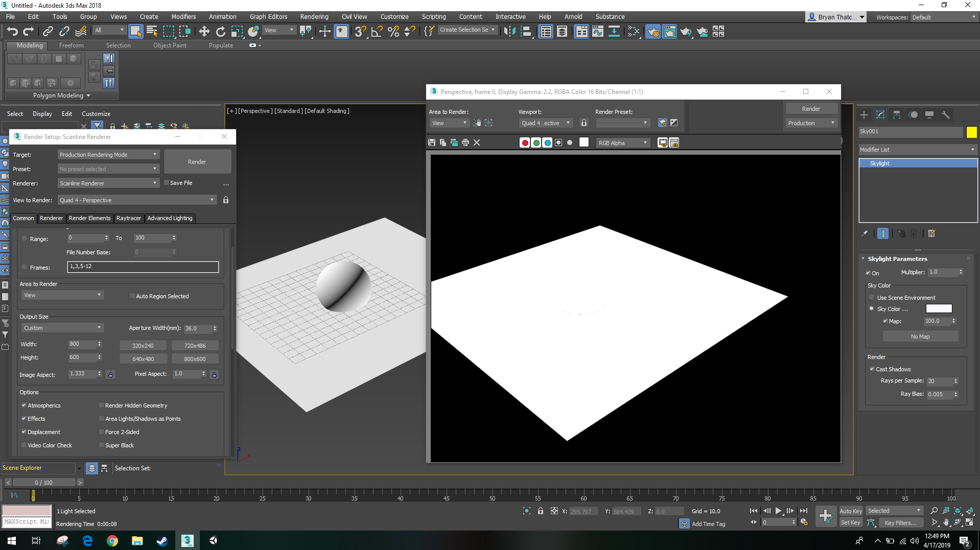
Task: Click the Save Image icon in render window
Action: pos(431,142)
